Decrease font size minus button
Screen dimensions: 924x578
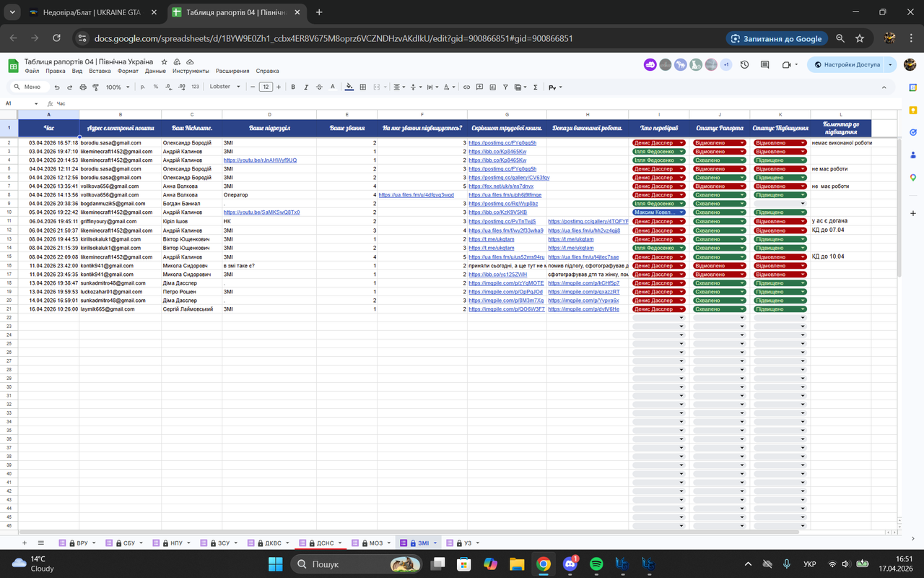click(253, 87)
